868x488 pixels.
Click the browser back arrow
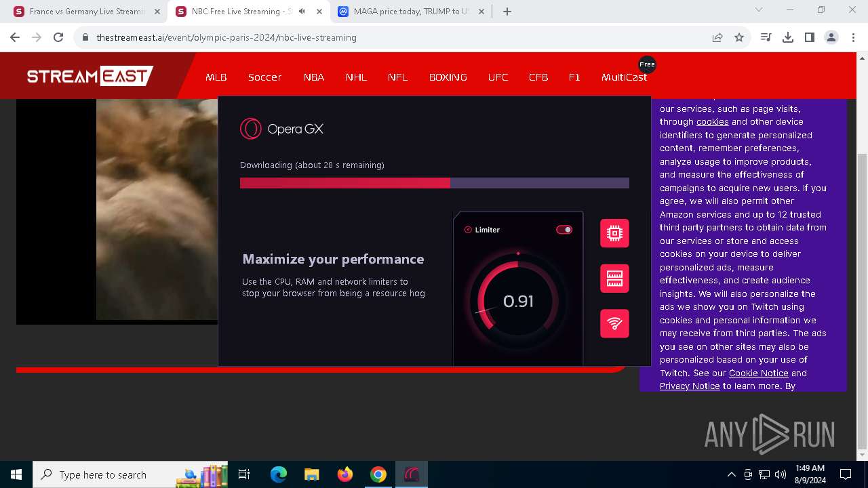(x=15, y=37)
